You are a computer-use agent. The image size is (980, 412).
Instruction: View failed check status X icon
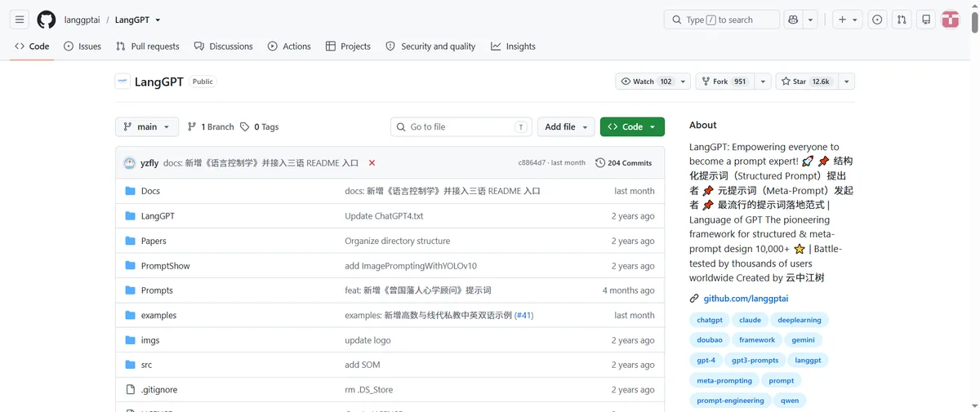[x=372, y=162]
